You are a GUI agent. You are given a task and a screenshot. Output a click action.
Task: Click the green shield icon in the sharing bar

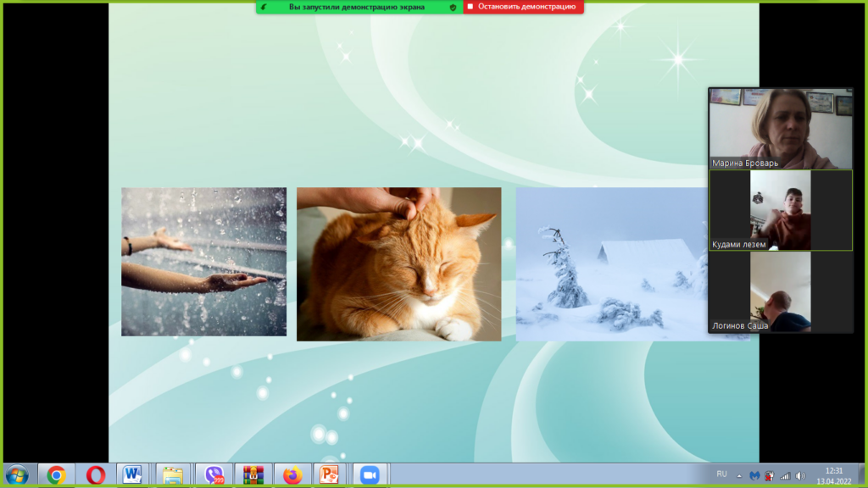pyautogui.click(x=453, y=7)
